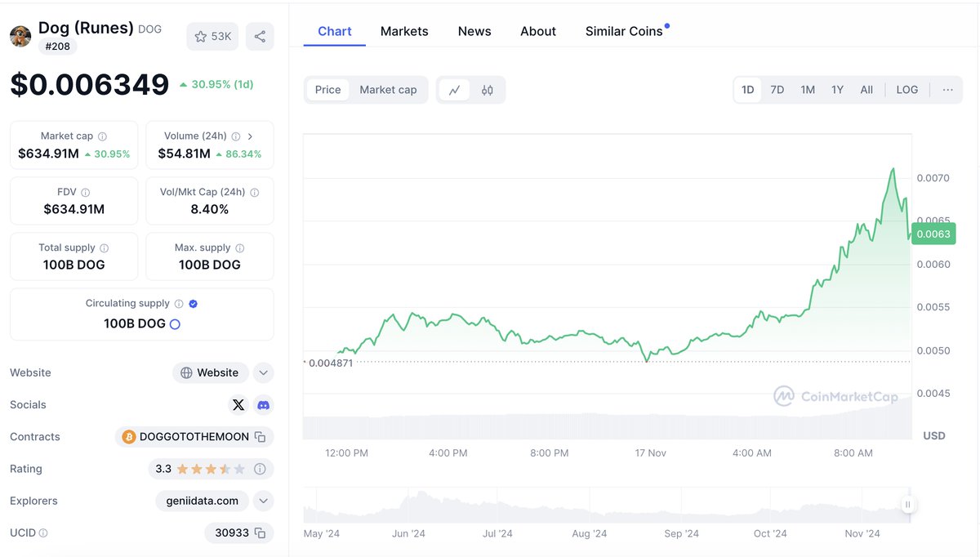Click the $634.91M Market cap value
Image resolution: width=980 pixels, height=557 pixels.
click(48, 154)
